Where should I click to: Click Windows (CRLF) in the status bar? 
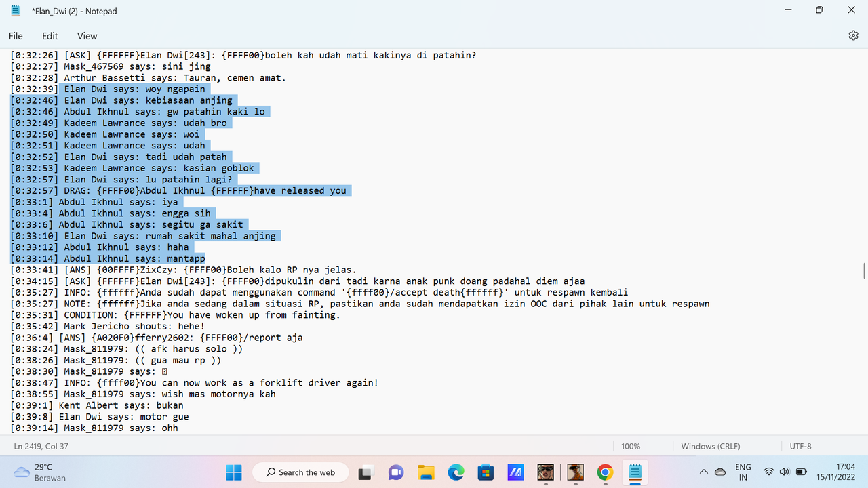(x=711, y=446)
